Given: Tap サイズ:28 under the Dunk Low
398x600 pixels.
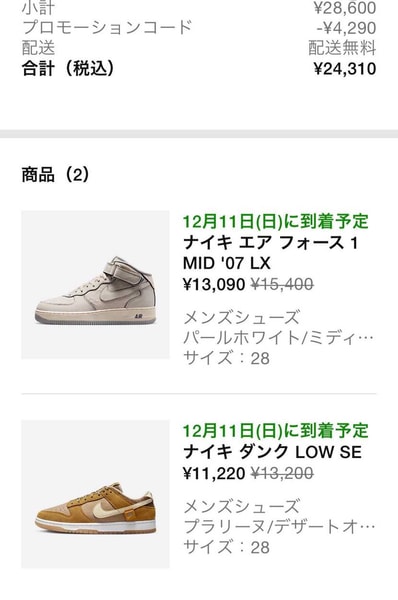Looking at the screenshot, I should click(x=227, y=547).
